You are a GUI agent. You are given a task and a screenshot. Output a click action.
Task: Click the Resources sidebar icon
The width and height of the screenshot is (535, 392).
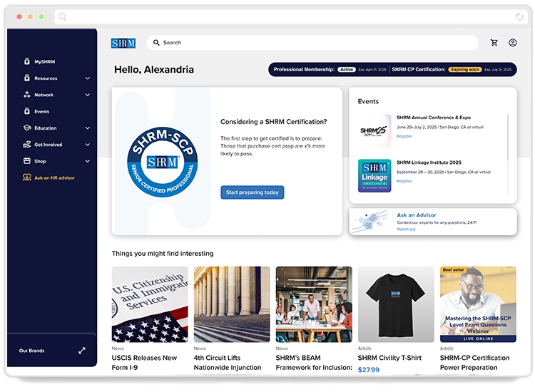pos(27,78)
